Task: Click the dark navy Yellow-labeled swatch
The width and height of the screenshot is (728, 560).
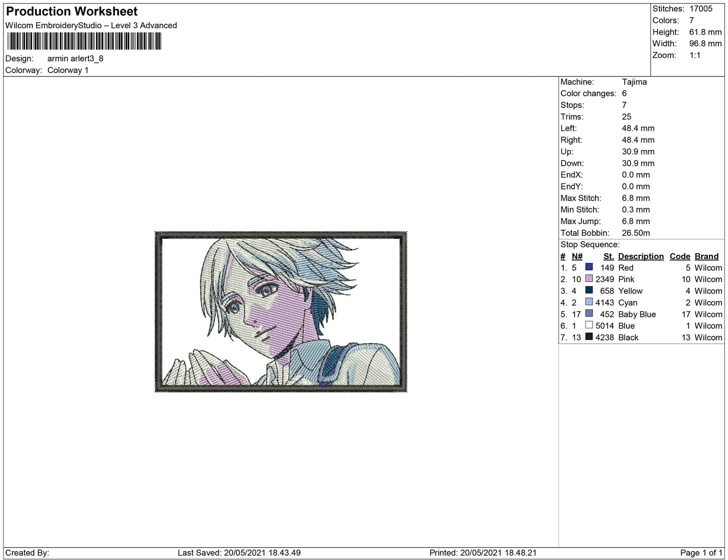Action: click(x=589, y=290)
